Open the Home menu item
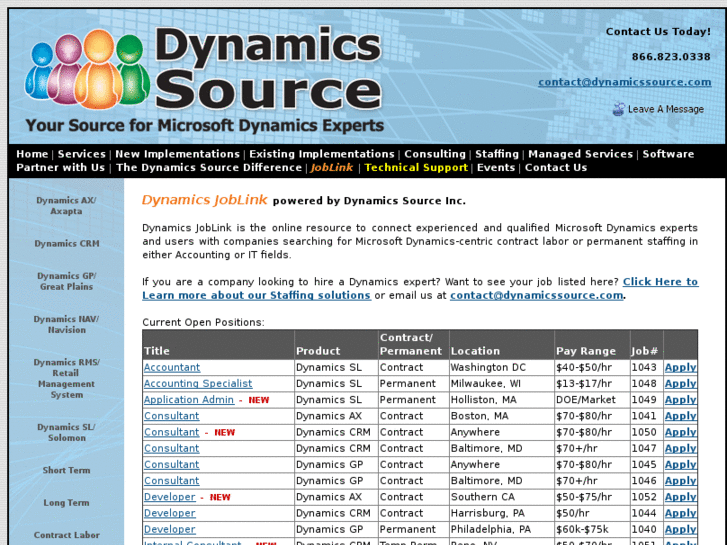This screenshot has width=727, height=545. [32, 154]
